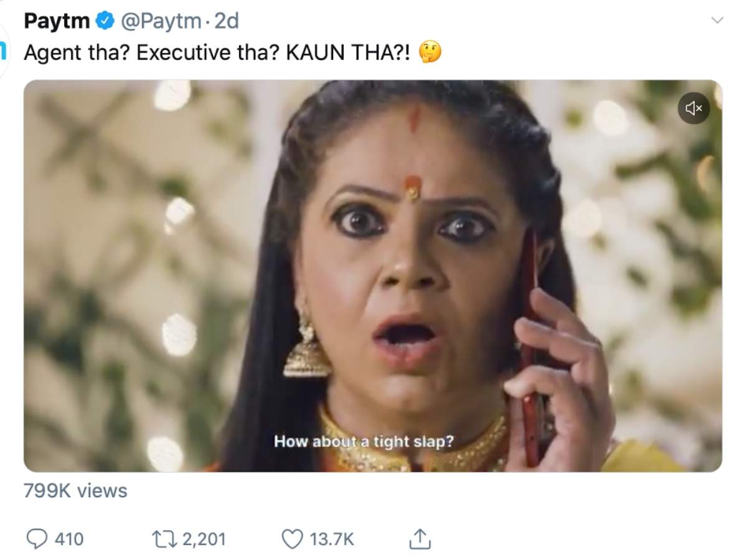Click the 13.7K likes count
The image size is (747, 560).
[x=332, y=539]
